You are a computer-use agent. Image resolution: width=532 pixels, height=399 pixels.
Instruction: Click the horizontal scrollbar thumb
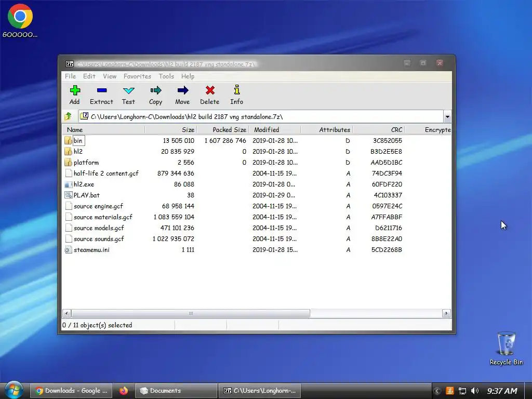click(191, 313)
